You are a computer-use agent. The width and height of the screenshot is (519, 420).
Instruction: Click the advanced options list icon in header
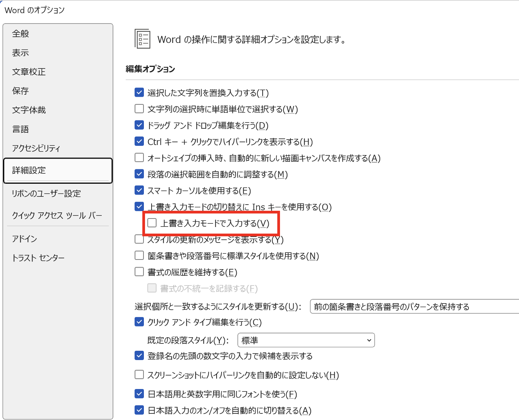coord(142,39)
